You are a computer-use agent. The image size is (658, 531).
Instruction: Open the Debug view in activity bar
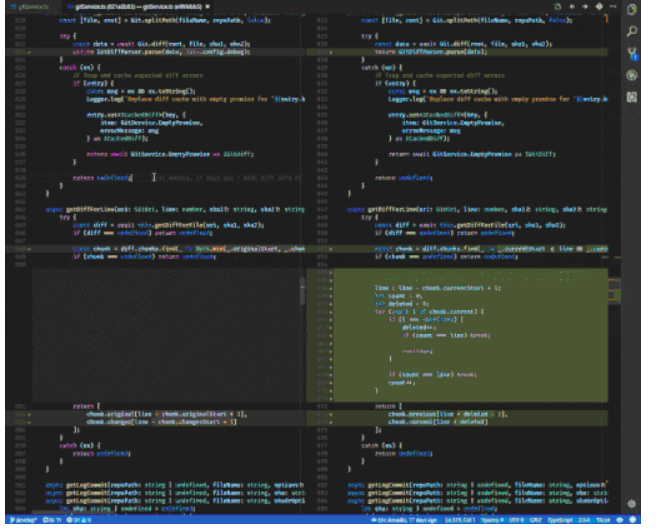pos(632,76)
